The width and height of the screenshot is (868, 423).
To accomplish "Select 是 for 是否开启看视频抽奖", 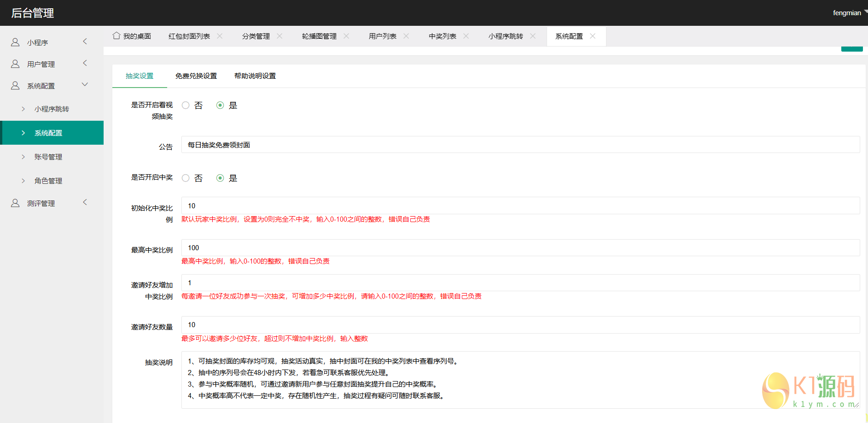I will point(220,105).
